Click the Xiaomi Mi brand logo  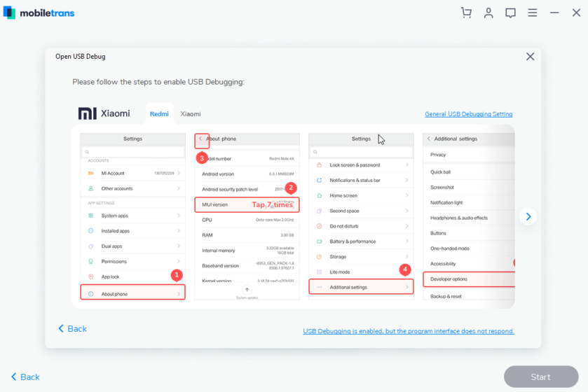click(x=104, y=113)
